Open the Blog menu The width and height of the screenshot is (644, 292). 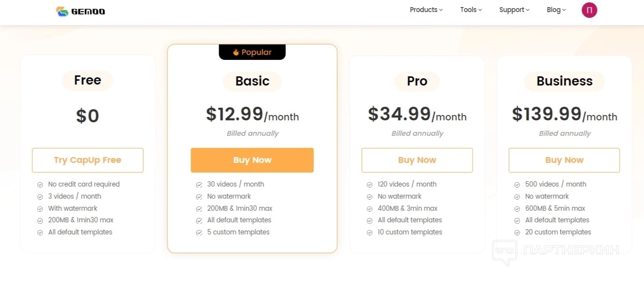coord(556,10)
